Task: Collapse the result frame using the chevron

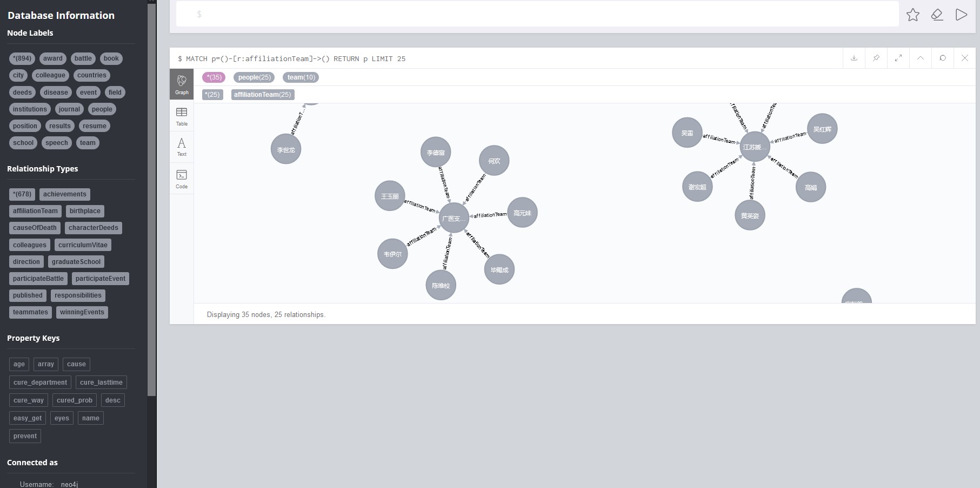Action: 921,58
